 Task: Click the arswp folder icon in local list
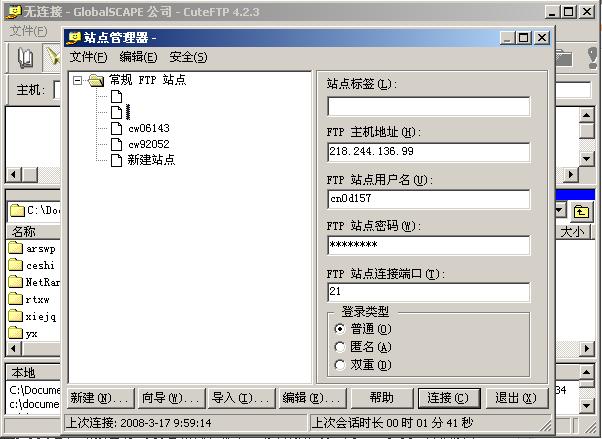[x=16, y=248]
